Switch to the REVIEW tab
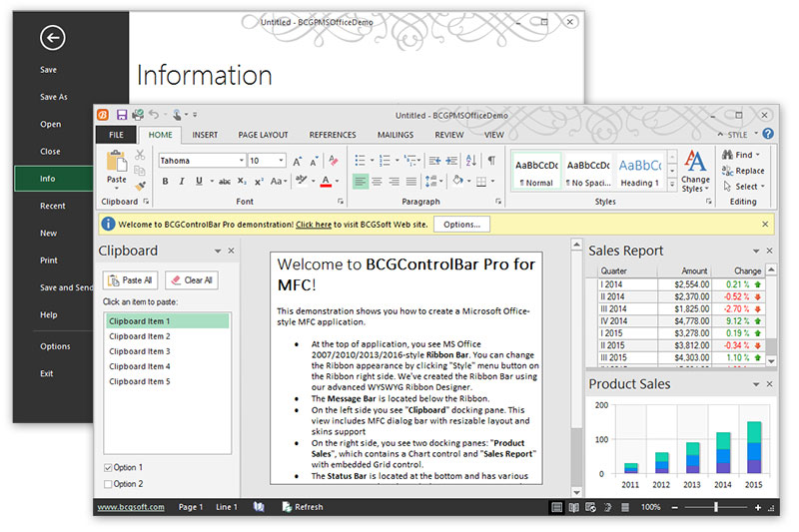 tap(449, 135)
